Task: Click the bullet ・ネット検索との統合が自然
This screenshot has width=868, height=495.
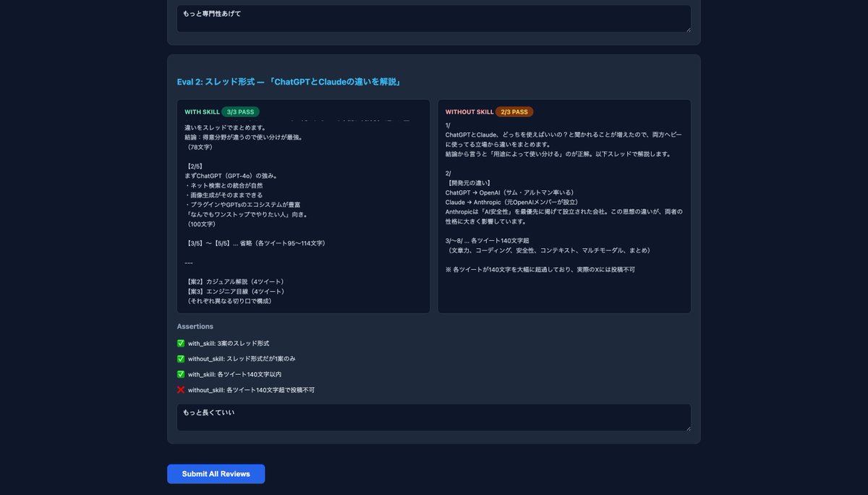Action: point(224,185)
